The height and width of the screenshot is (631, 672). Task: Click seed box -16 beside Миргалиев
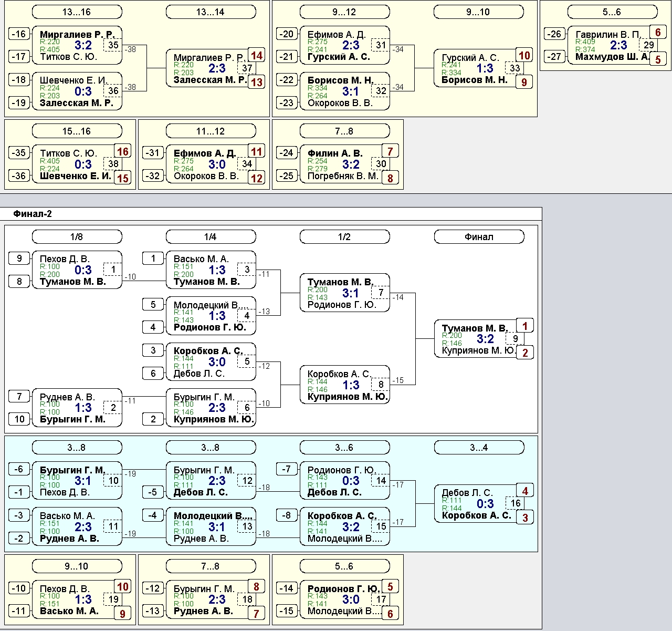(19, 34)
